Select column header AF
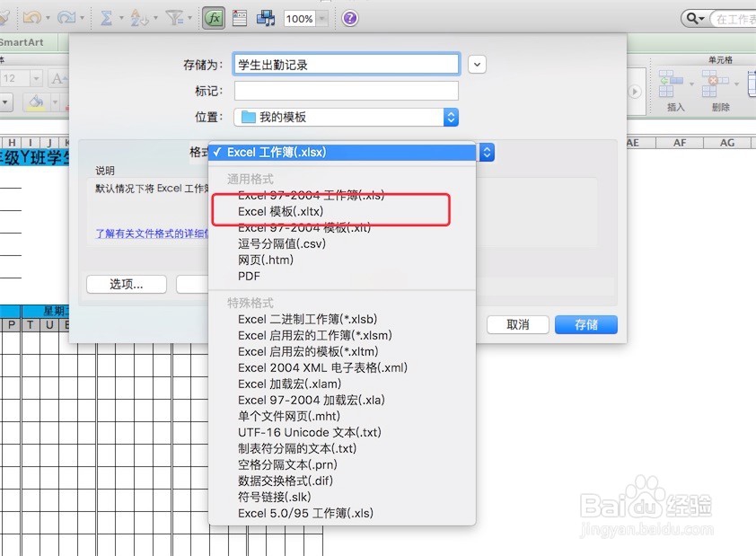Screen dimensions: 756x556 point(680,143)
